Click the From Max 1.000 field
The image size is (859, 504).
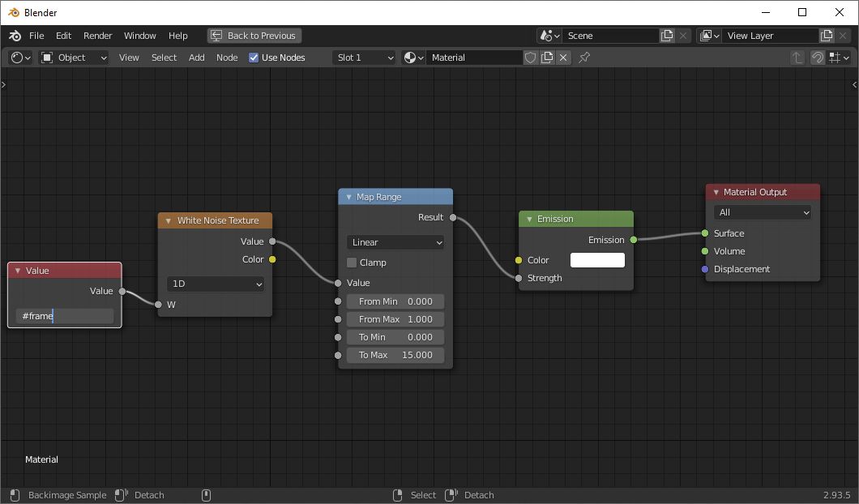[x=395, y=319]
